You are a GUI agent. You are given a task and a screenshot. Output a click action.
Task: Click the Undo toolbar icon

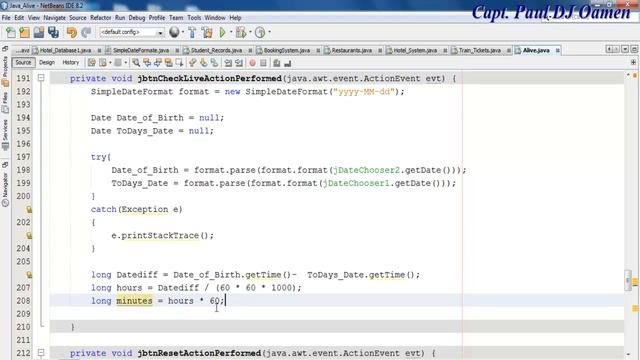[72, 32]
